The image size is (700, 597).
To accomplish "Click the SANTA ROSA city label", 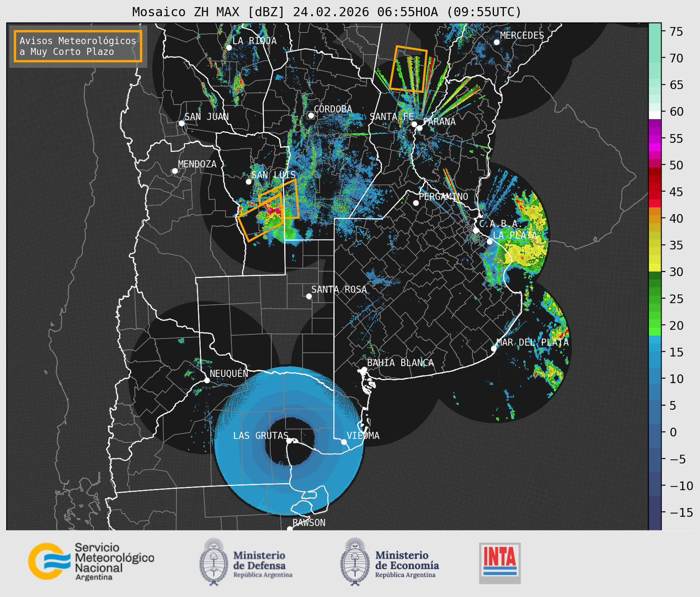I will point(339,289).
